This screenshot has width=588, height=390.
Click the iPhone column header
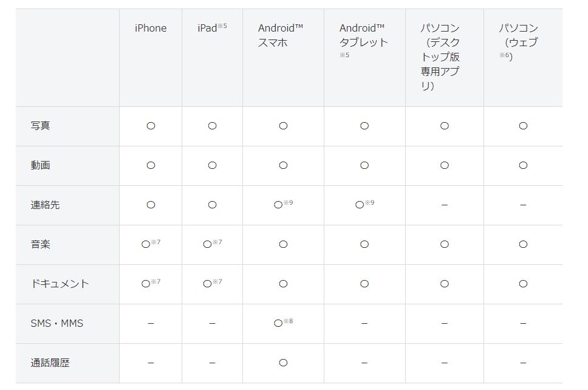click(x=151, y=28)
